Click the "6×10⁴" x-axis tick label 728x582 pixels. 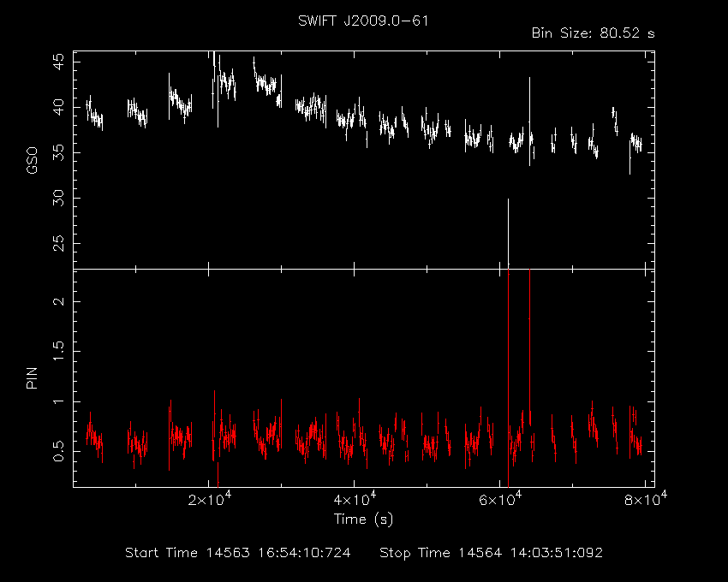500,499
